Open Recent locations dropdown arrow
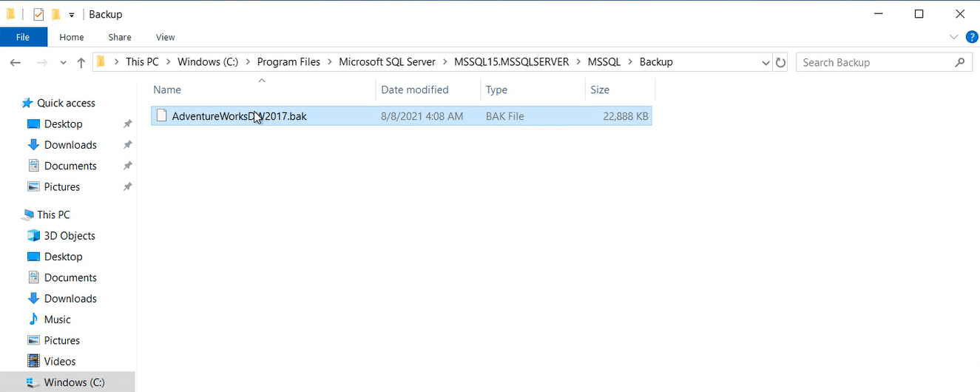This screenshot has height=392, width=980. 63,63
